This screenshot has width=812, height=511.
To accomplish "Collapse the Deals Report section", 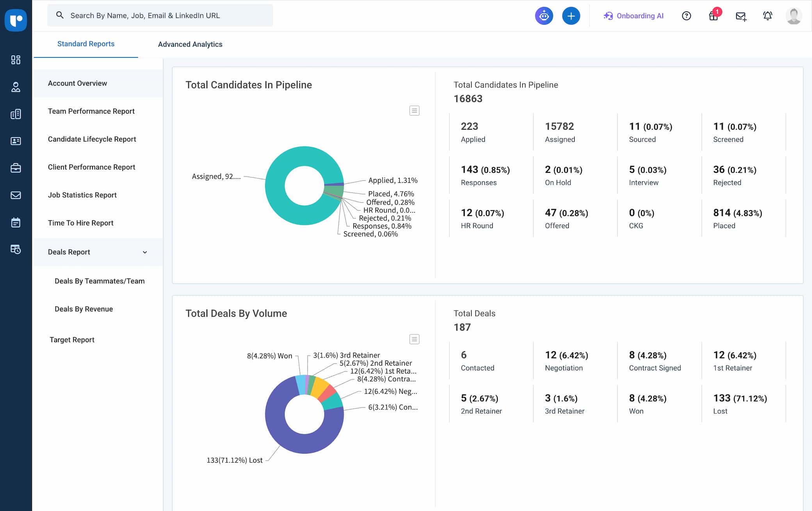I will coord(145,252).
